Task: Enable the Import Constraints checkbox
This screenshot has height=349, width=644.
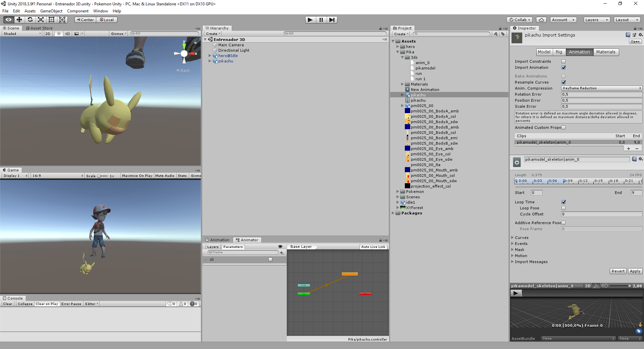Action: tap(563, 61)
